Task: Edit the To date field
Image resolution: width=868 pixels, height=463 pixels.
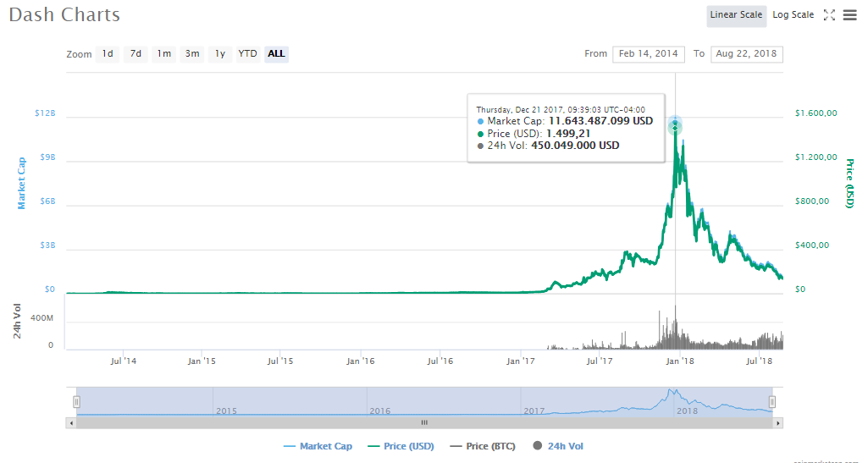Action: [746, 53]
